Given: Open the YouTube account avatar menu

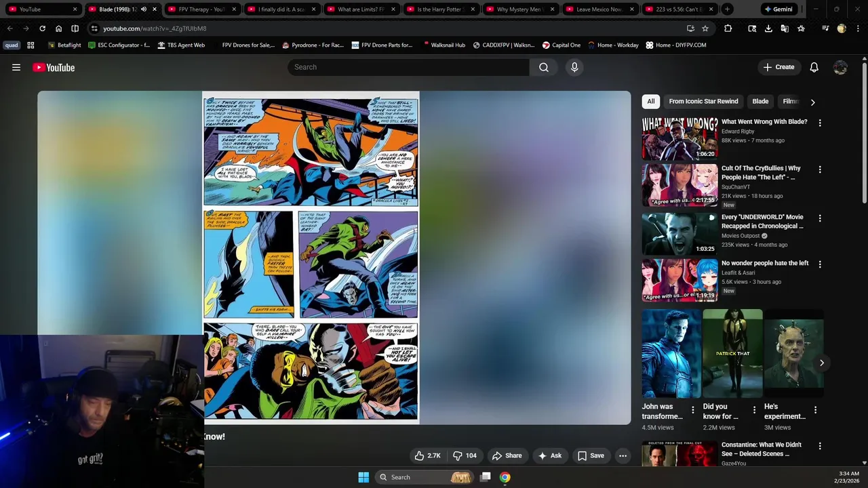Looking at the screenshot, I should tap(840, 67).
